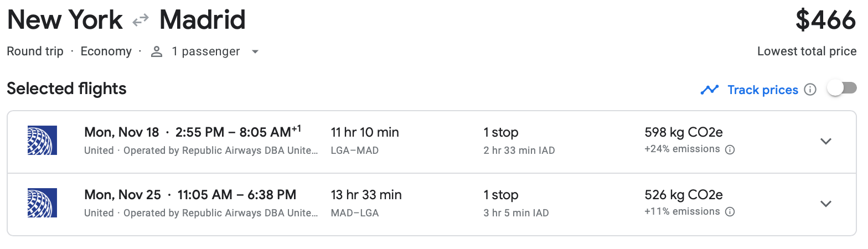
Task: Click the 526 kg CO2e emissions text
Action: (683, 195)
